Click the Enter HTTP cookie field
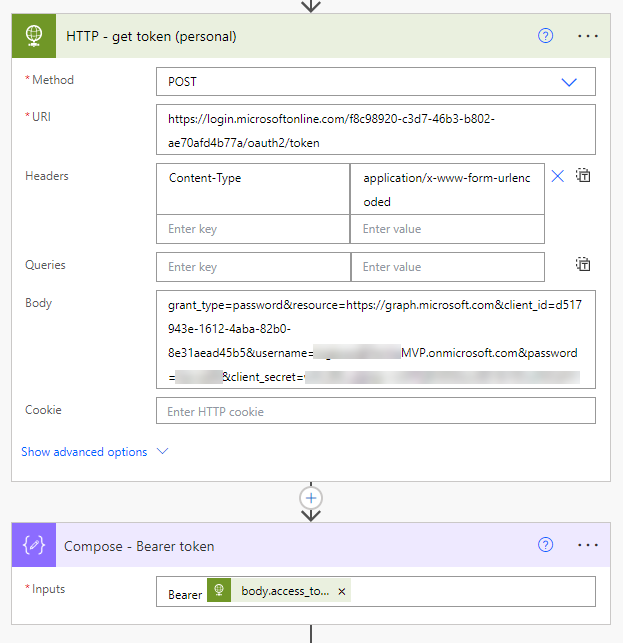 375,411
